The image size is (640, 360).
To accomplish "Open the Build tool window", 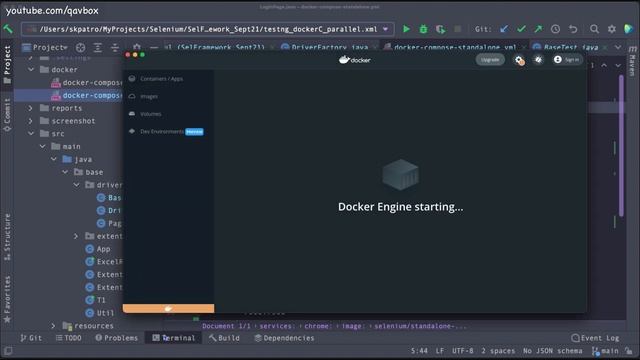I will pyautogui.click(x=224, y=338).
